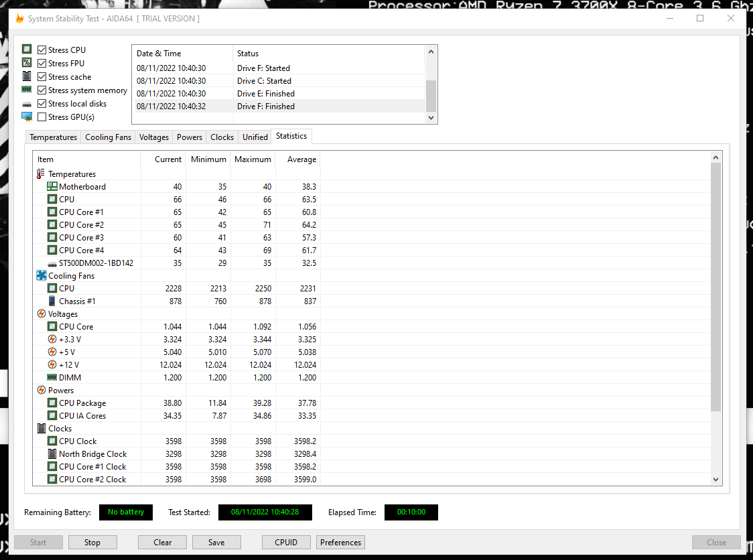Click the DIMM memory module icon
This screenshot has width=753, height=560.
pyautogui.click(x=52, y=377)
